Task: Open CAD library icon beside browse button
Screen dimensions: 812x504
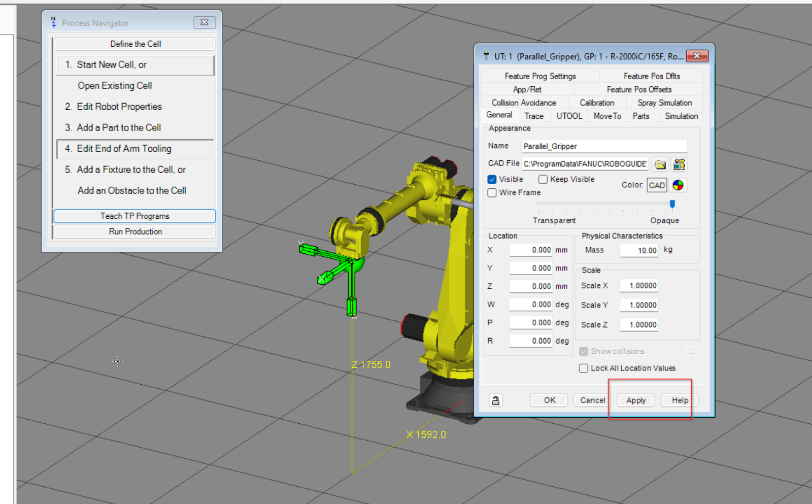Action: pos(679,164)
